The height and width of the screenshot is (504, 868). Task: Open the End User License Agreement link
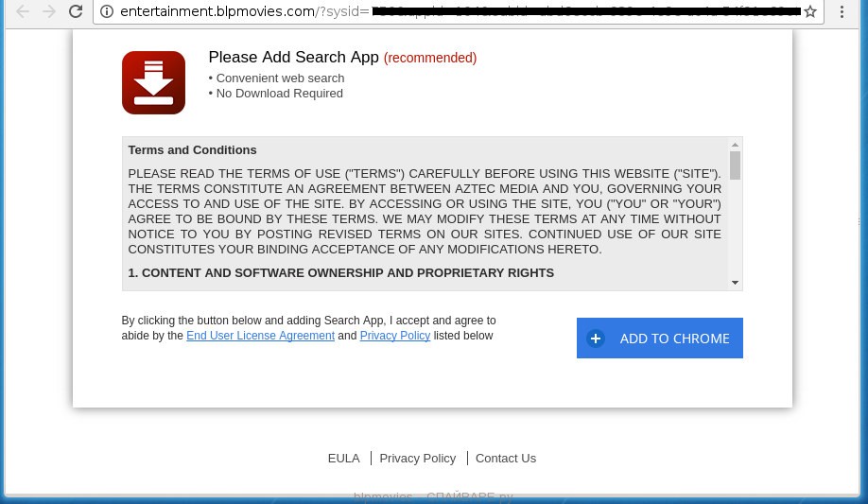coord(260,336)
